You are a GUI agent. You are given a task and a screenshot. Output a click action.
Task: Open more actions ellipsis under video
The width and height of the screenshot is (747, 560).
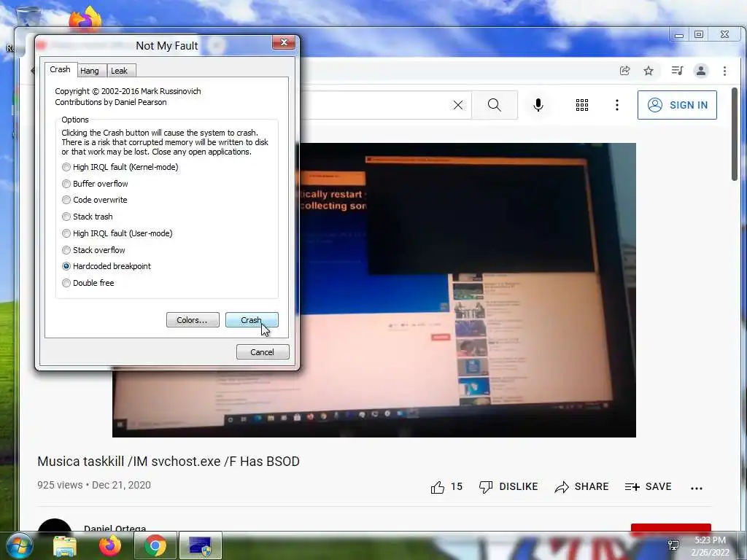click(x=697, y=488)
